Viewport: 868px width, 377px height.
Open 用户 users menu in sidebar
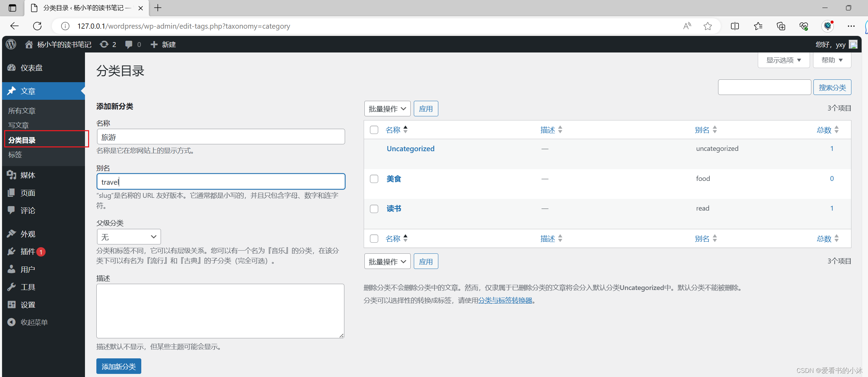click(x=44, y=269)
